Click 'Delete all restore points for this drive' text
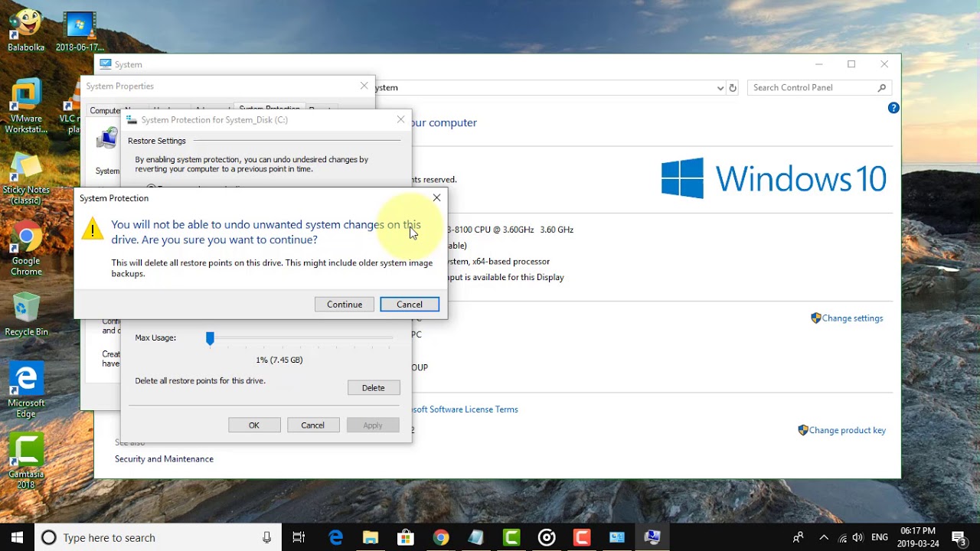Viewport: 980px width, 551px height. point(201,380)
